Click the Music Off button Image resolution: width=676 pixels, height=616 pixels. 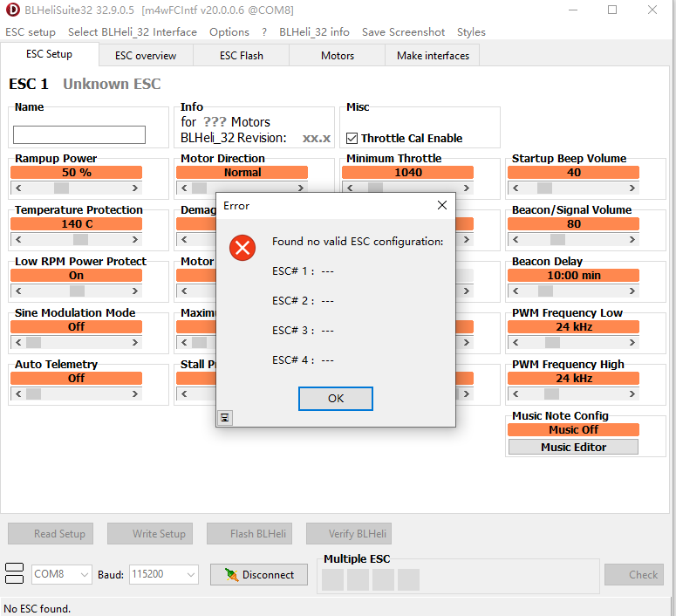[x=573, y=429]
